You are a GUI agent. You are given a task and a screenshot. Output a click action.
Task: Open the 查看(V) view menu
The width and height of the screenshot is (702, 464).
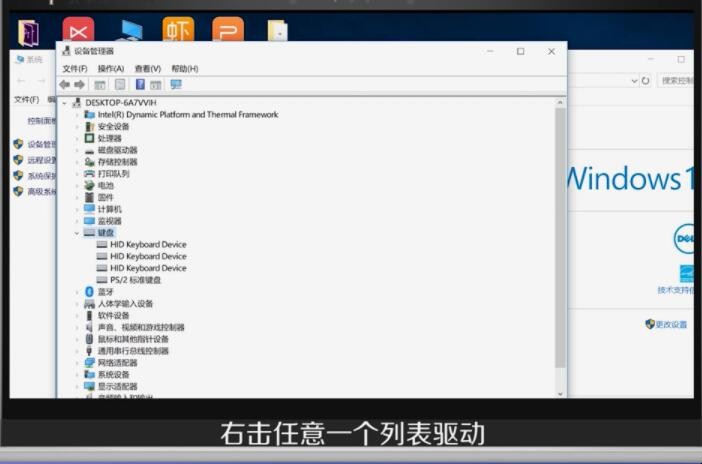pyautogui.click(x=147, y=69)
